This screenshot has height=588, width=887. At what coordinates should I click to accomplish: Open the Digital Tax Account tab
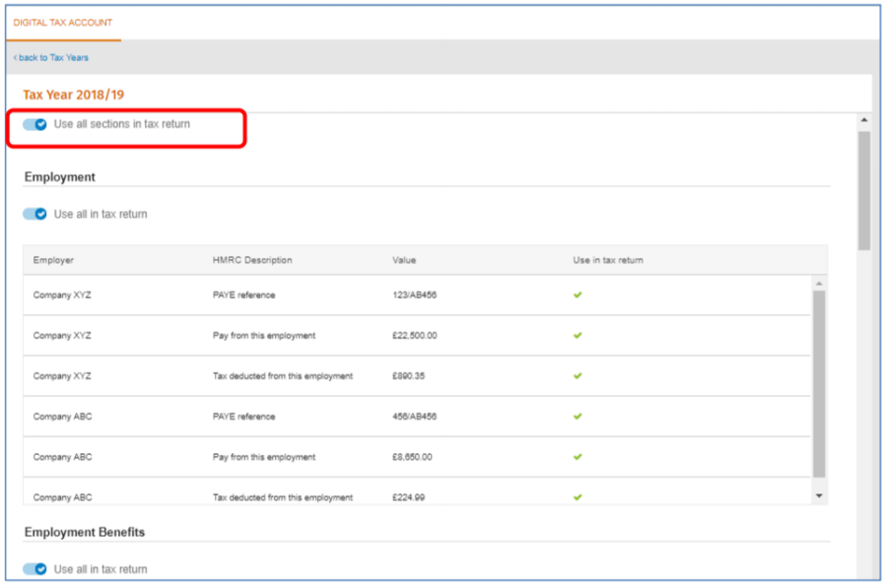coord(63,23)
